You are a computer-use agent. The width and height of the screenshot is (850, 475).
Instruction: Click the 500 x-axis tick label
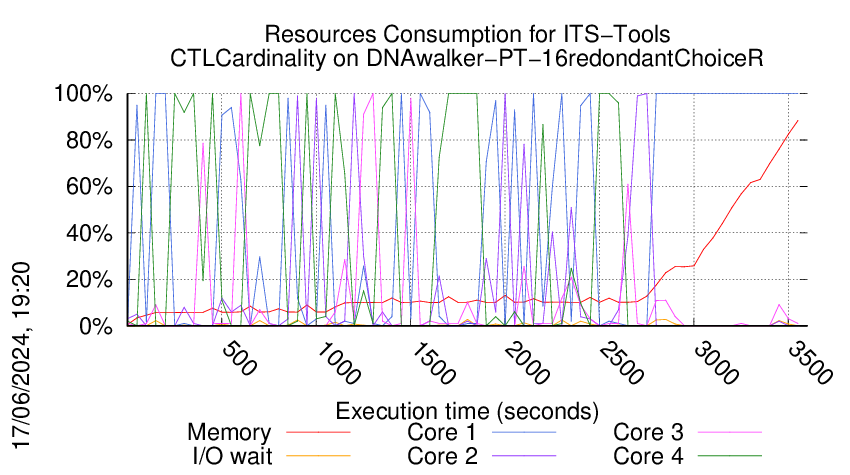(x=240, y=359)
